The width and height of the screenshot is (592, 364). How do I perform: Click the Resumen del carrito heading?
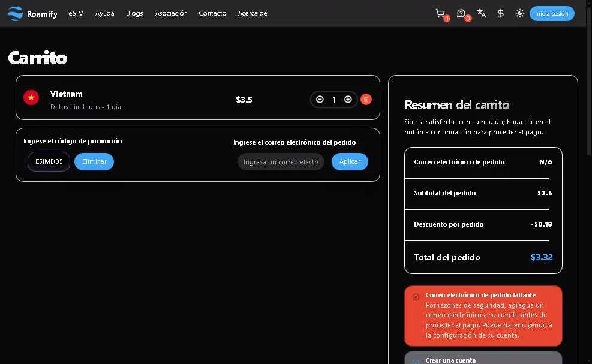(457, 104)
